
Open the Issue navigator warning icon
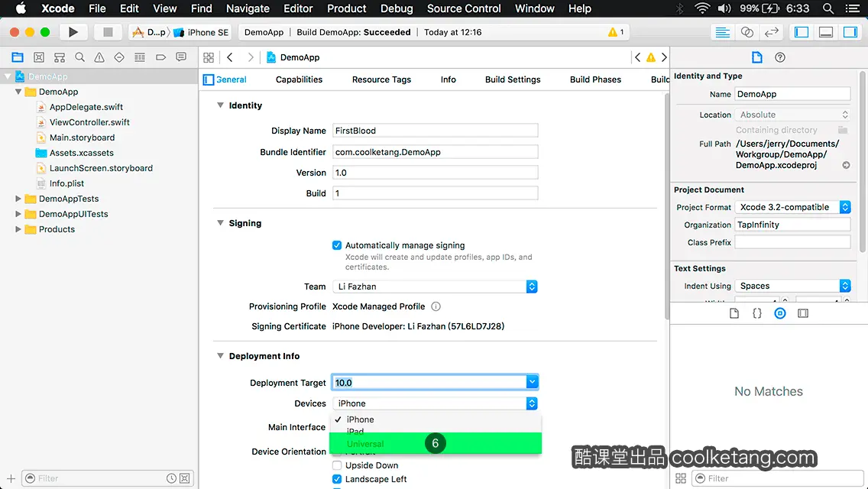tap(99, 57)
